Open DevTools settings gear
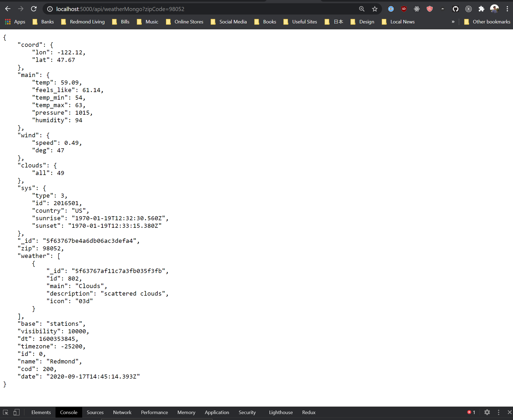This screenshot has width=513, height=420. [487, 412]
